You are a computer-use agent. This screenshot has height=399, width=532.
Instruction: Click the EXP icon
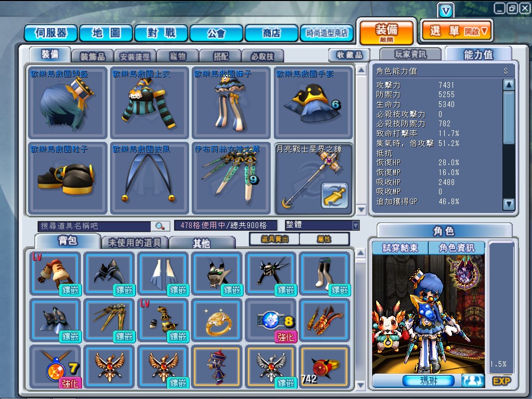(501, 381)
